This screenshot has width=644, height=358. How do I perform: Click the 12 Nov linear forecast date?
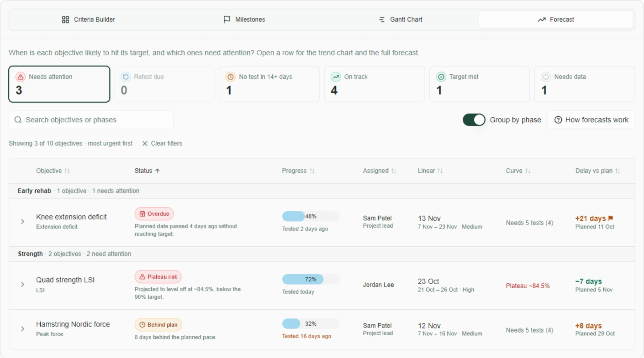[x=429, y=326]
